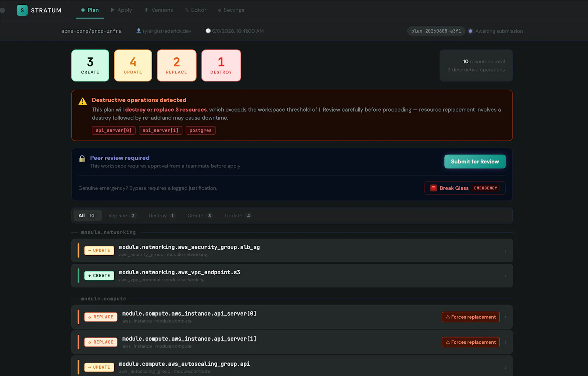The height and width of the screenshot is (376, 588).
Task: Click the yellow warning triangle icon
Action: [x=83, y=101]
